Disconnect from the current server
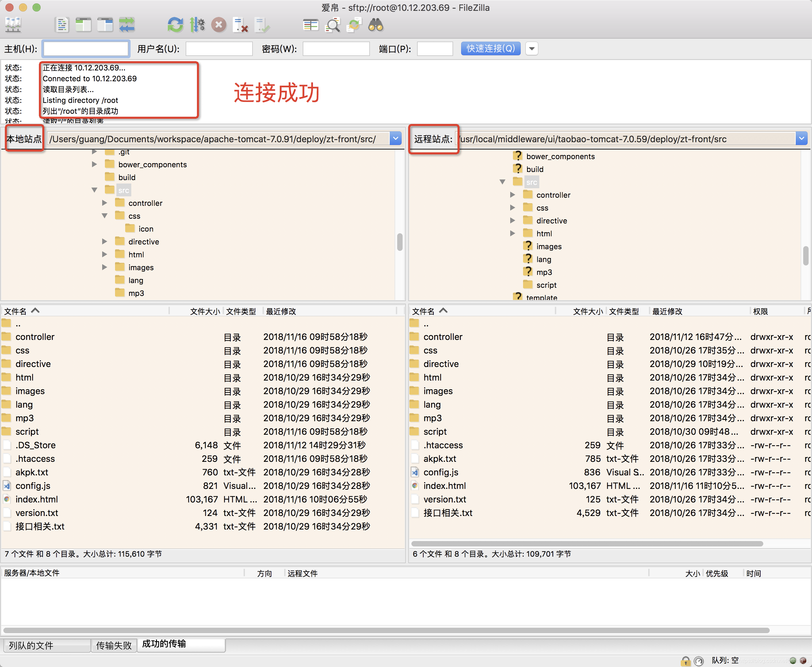The height and width of the screenshot is (667, 812). point(241,25)
